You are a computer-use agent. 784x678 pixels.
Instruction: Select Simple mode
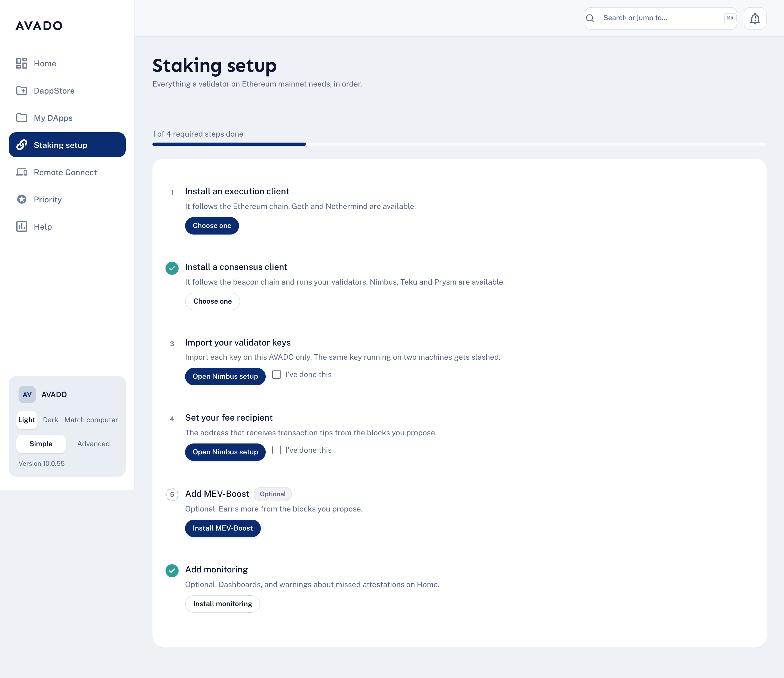pyautogui.click(x=41, y=443)
